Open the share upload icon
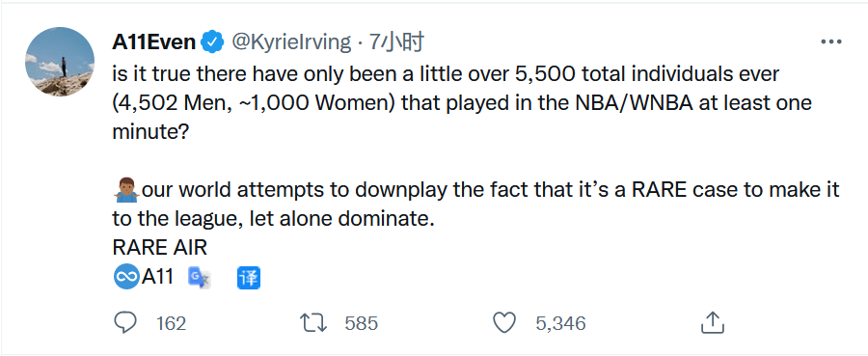The image size is (868, 356). tap(713, 322)
